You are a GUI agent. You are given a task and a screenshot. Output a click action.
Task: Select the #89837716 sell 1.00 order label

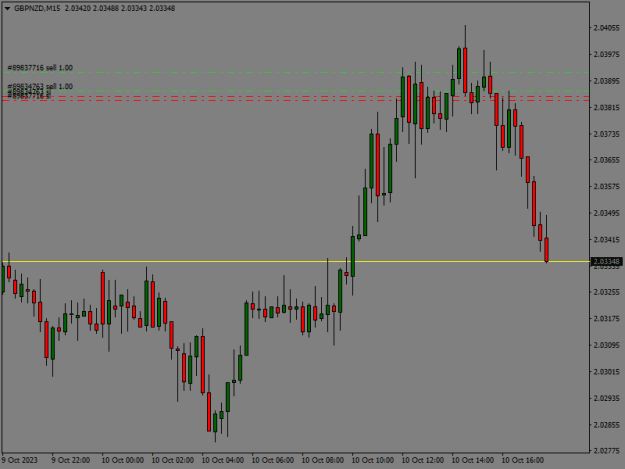pos(40,68)
